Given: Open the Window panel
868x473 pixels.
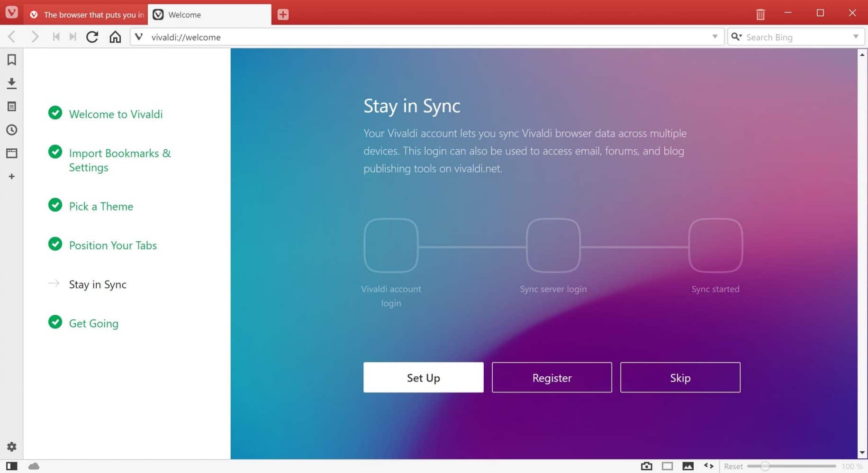Looking at the screenshot, I should click(x=12, y=153).
